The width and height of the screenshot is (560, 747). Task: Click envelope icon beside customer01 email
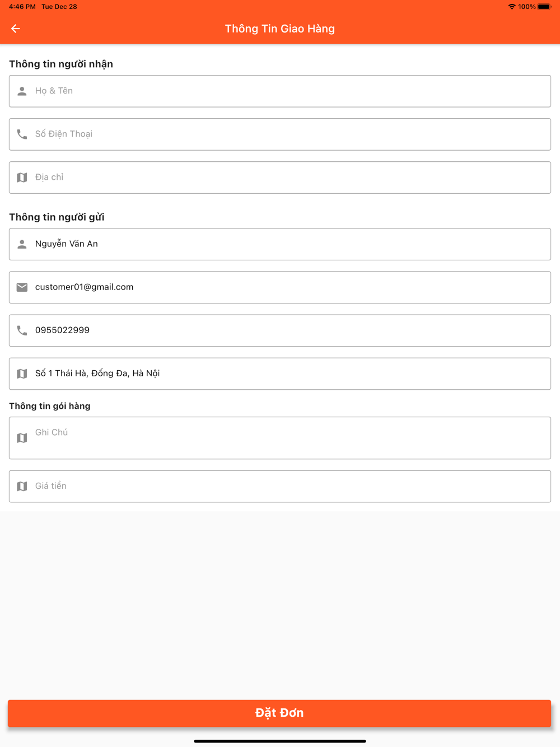point(22,287)
